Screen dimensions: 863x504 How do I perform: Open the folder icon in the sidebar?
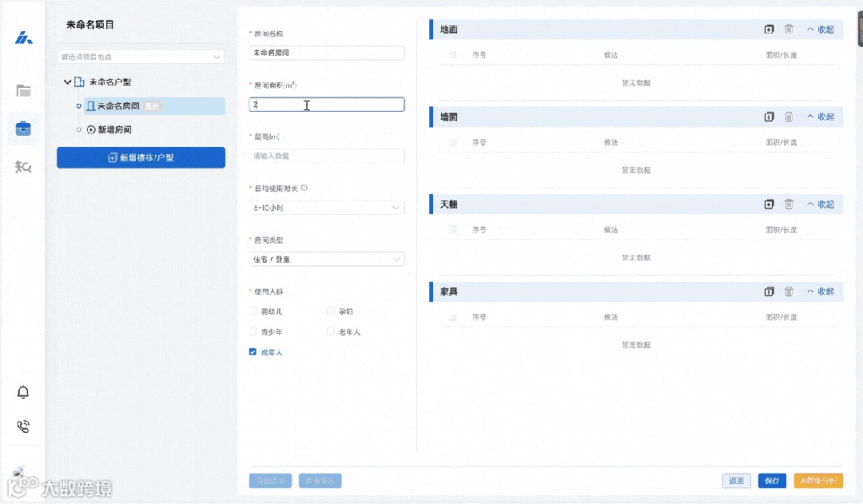pos(23,91)
